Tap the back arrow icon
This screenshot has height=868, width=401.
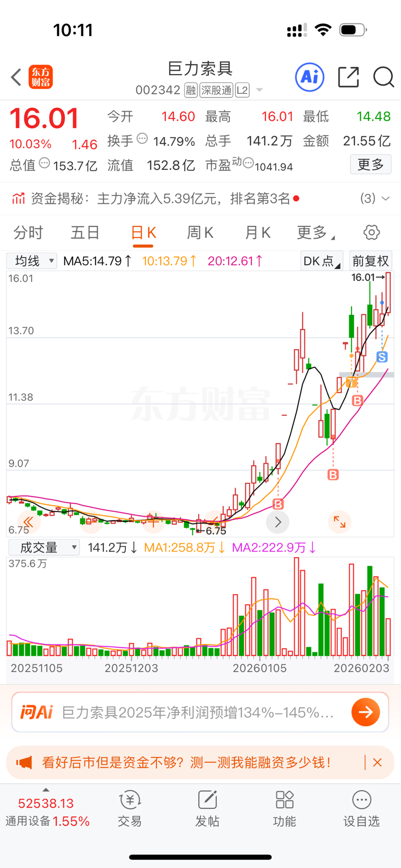click(16, 77)
